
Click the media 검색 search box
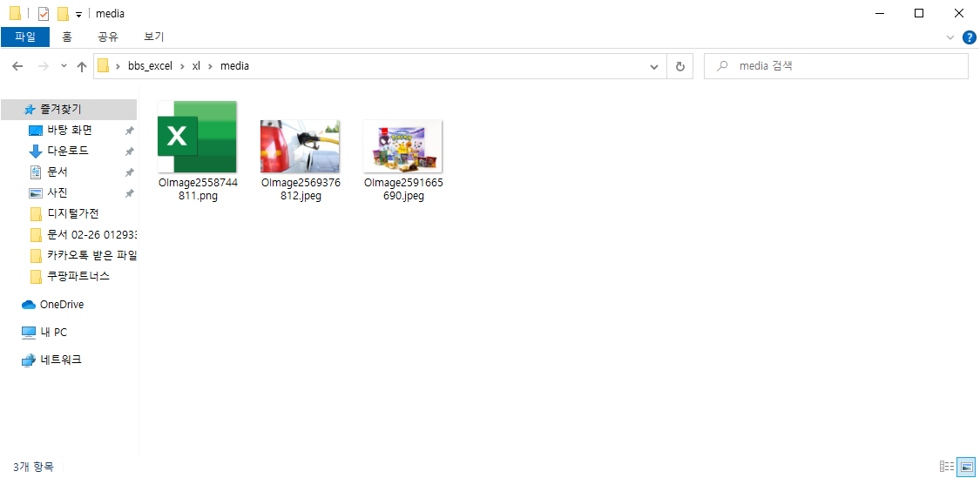click(835, 65)
